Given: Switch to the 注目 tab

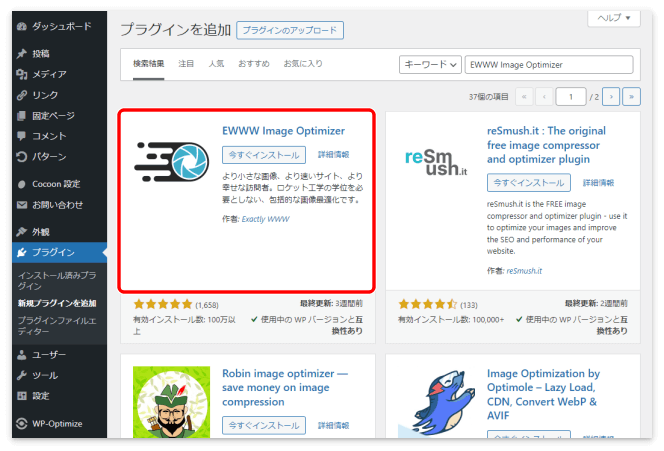Looking at the screenshot, I should [x=186, y=64].
